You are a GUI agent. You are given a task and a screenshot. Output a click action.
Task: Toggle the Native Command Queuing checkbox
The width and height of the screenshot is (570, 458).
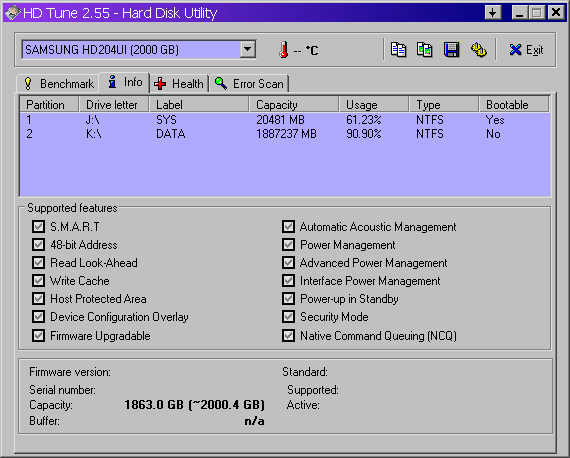coord(288,335)
